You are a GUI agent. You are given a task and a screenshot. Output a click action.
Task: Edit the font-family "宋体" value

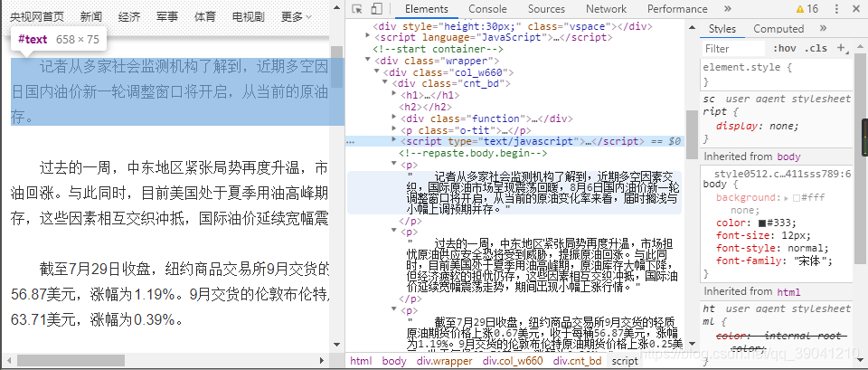tap(811, 261)
